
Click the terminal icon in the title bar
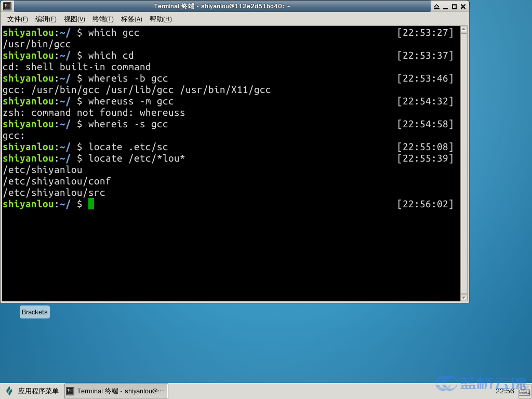(6, 6)
